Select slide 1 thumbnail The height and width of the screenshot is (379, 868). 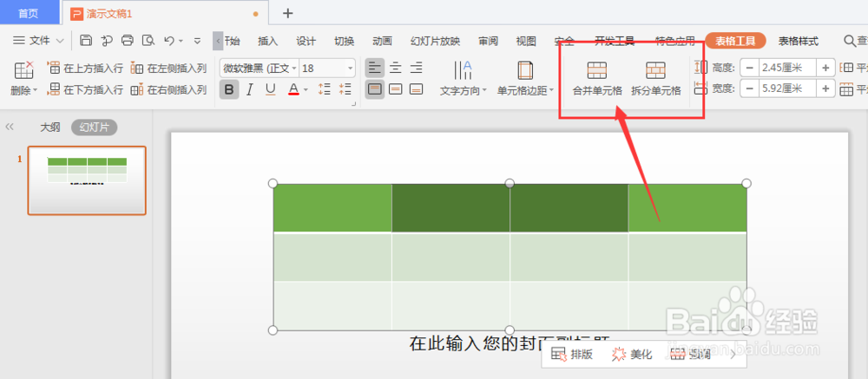pyautogui.click(x=87, y=180)
